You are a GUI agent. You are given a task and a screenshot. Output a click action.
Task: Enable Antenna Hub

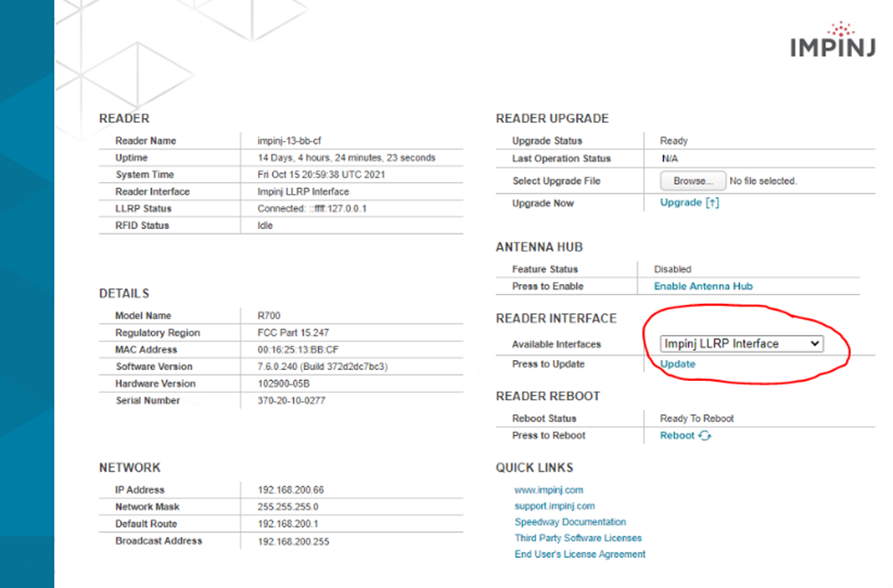(x=704, y=286)
